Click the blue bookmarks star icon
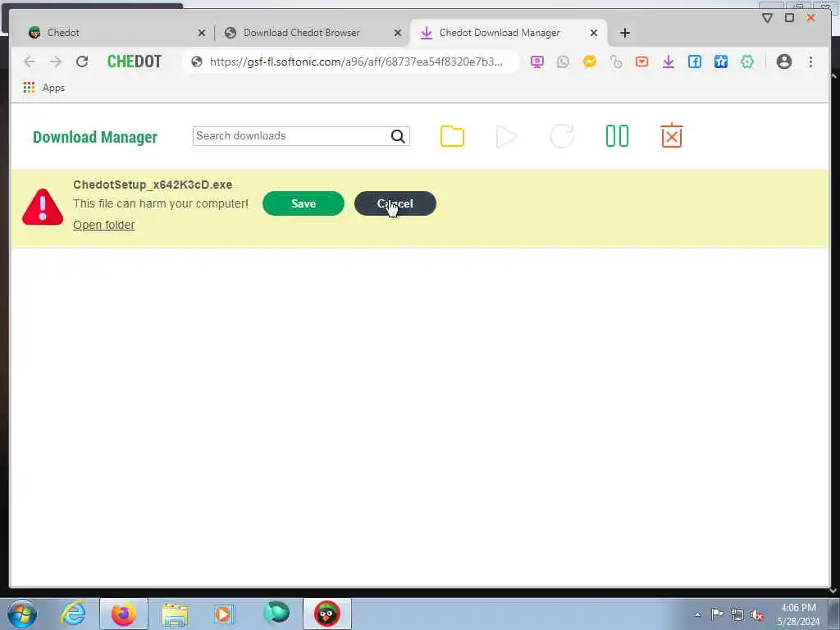The width and height of the screenshot is (840, 630). coord(720,62)
